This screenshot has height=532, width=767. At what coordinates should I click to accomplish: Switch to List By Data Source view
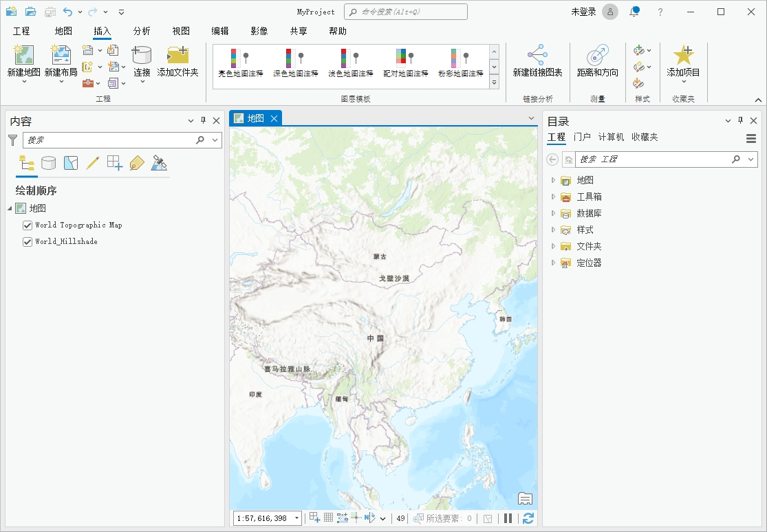click(x=48, y=163)
